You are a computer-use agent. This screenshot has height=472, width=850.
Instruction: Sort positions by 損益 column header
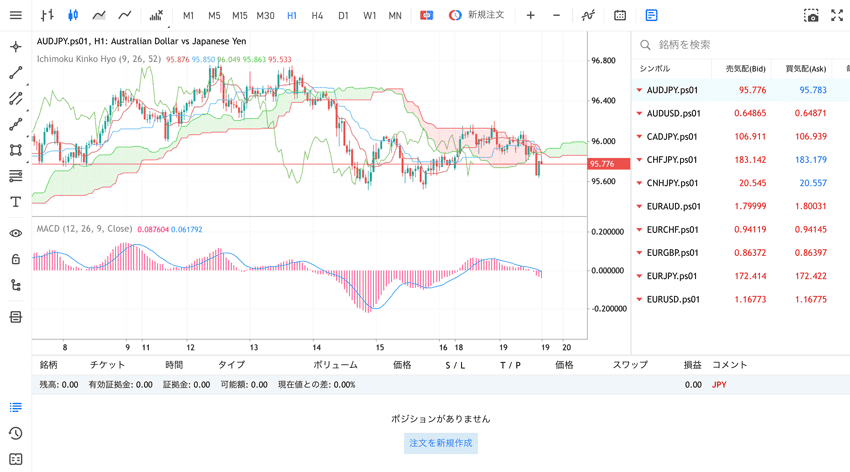(693, 365)
